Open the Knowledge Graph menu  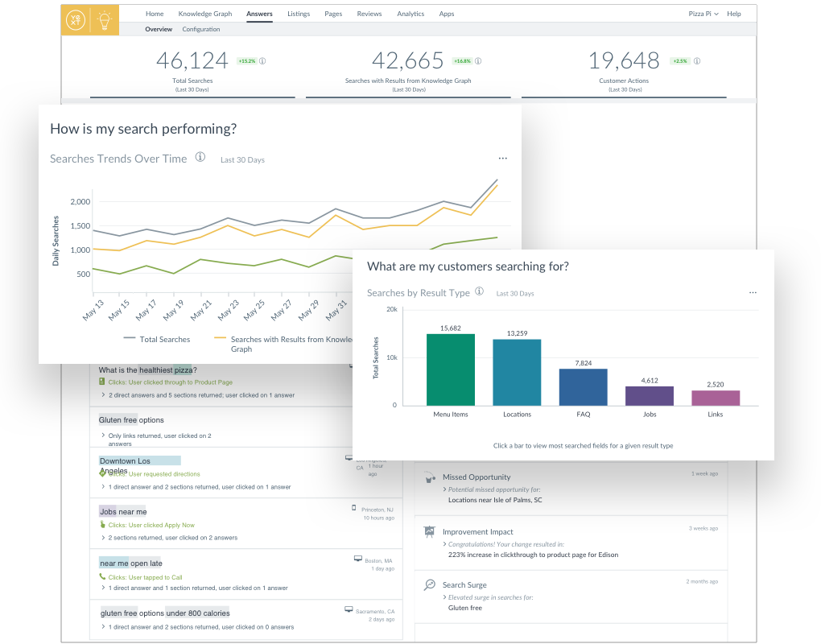(206, 14)
